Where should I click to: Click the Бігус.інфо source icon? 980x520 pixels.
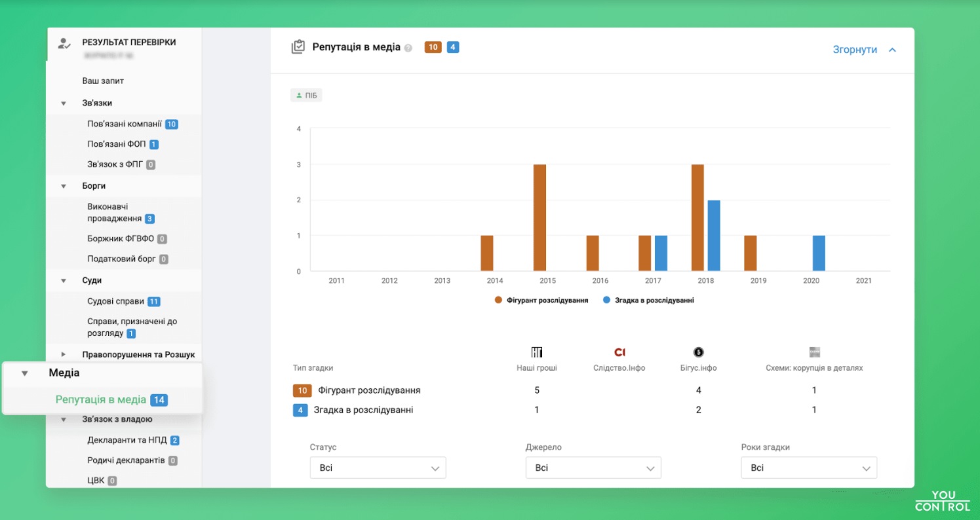[x=698, y=352]
